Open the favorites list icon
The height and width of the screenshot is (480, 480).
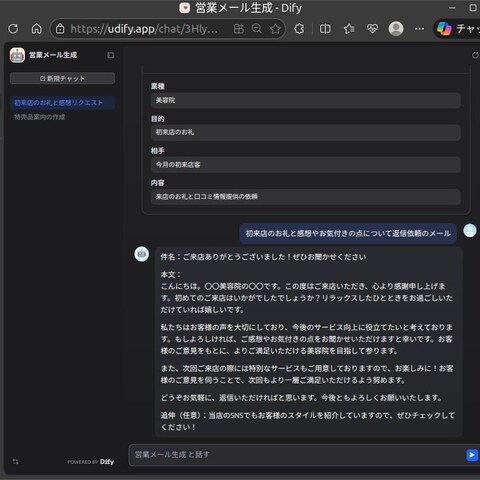tap(349, 29)
